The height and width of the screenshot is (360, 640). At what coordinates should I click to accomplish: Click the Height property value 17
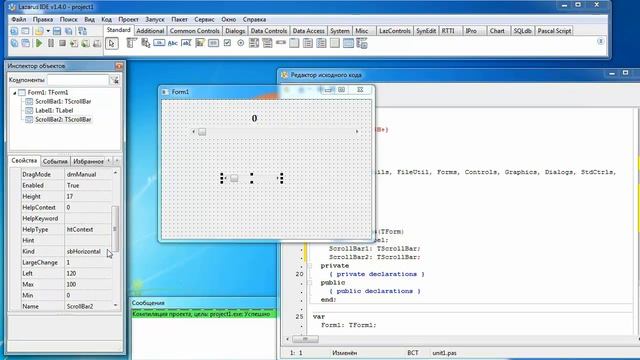tap(88, 196)
